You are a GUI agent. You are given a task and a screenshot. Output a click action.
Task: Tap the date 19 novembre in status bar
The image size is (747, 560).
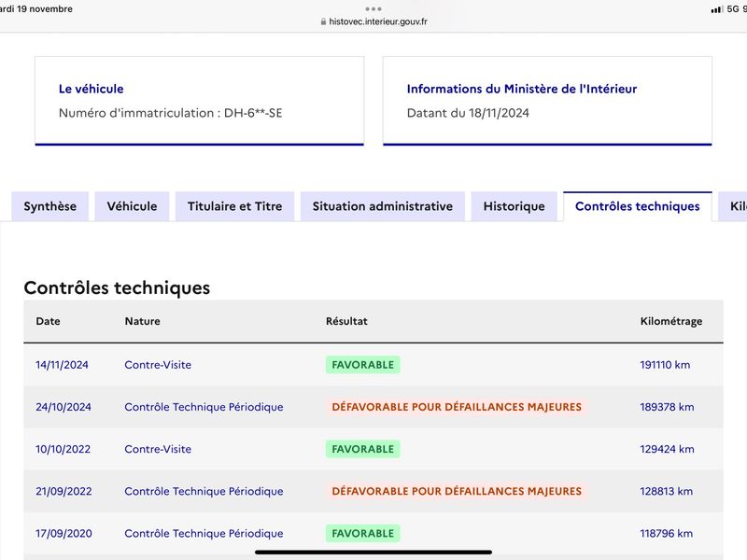pos(45,9)
